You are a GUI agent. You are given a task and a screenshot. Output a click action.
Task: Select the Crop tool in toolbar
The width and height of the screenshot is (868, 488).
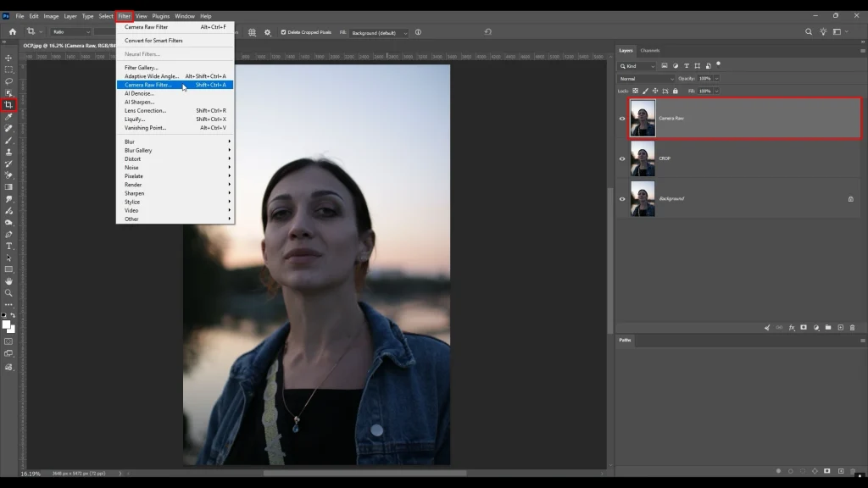8,104
